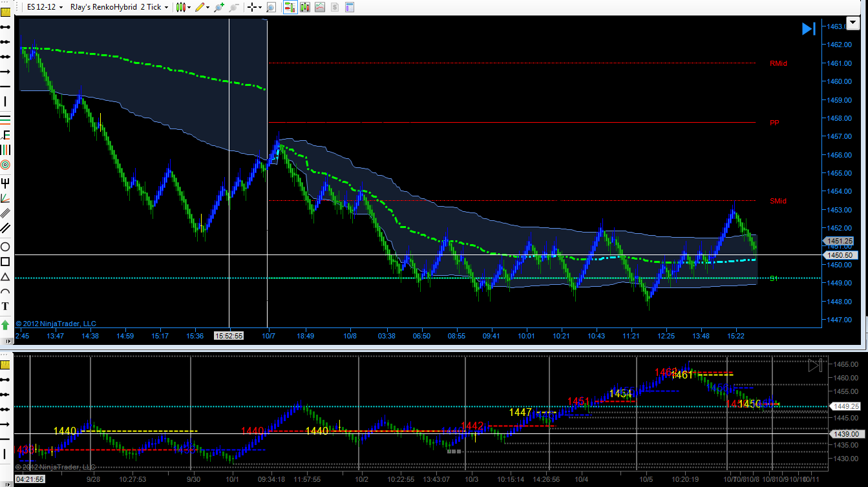Click the 1462.00 price axis label
Image resolution: width=868 pixels, height=487 pixels.
(838, 45)
